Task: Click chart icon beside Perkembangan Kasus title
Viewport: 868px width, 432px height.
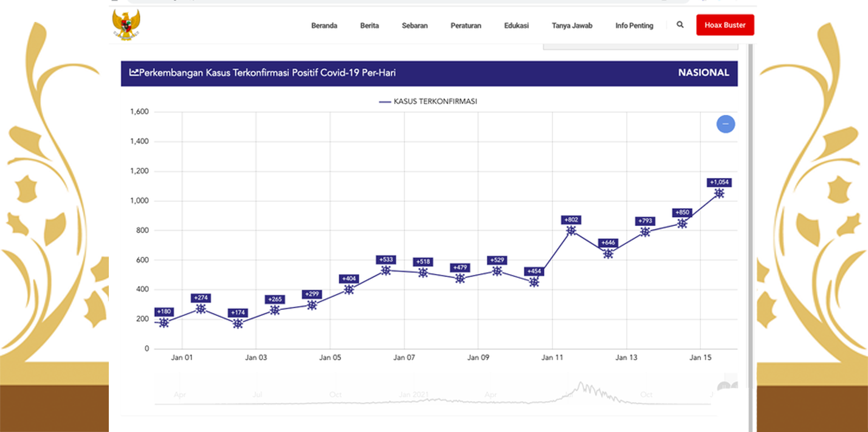Action: (134, 73)
